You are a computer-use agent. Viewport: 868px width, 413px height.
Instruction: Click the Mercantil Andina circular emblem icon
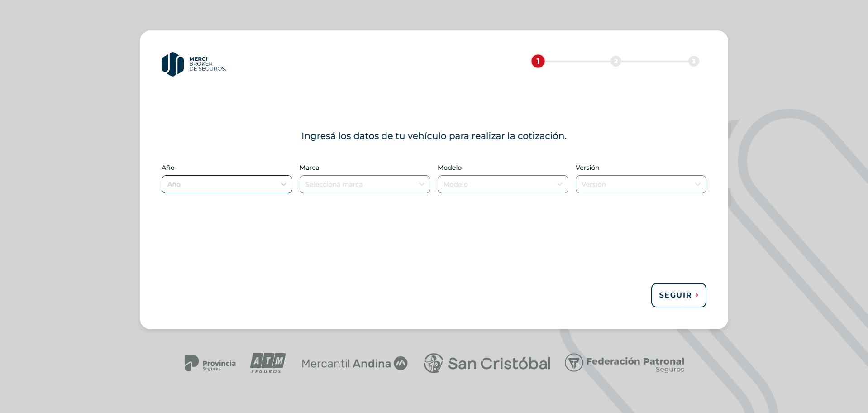point(400,363)
